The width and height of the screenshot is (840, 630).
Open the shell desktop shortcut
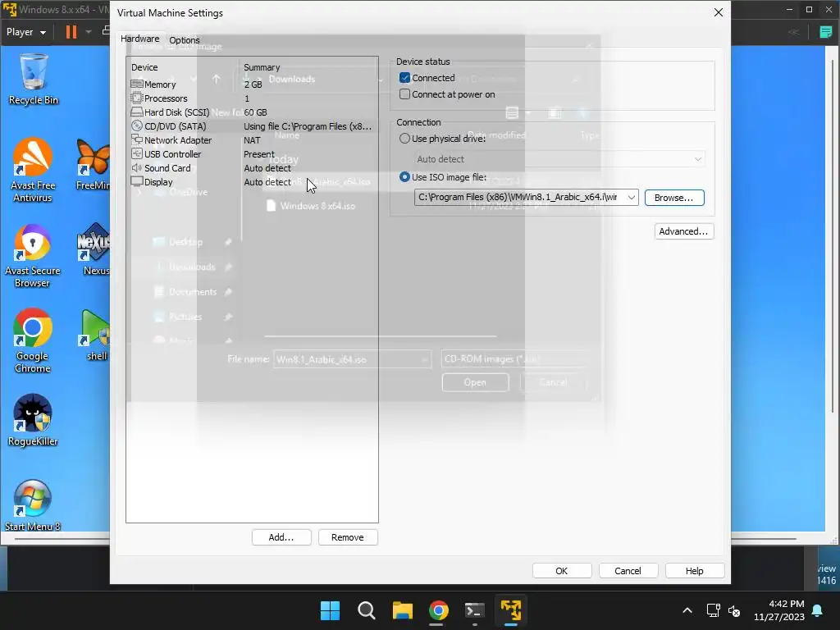97,336
